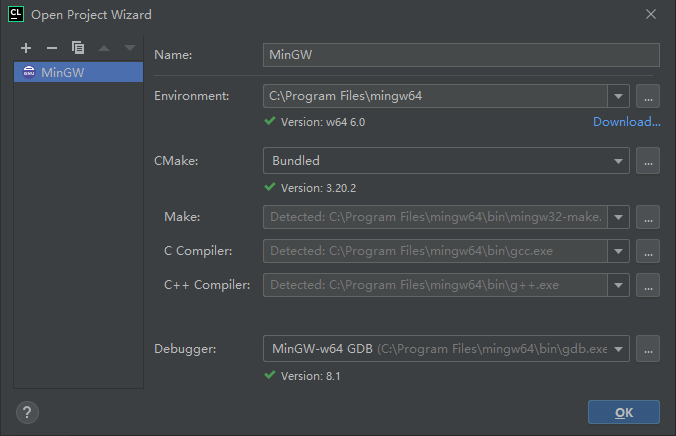Expand the C Compiler dropdown arrow

[x=618, y=251]
